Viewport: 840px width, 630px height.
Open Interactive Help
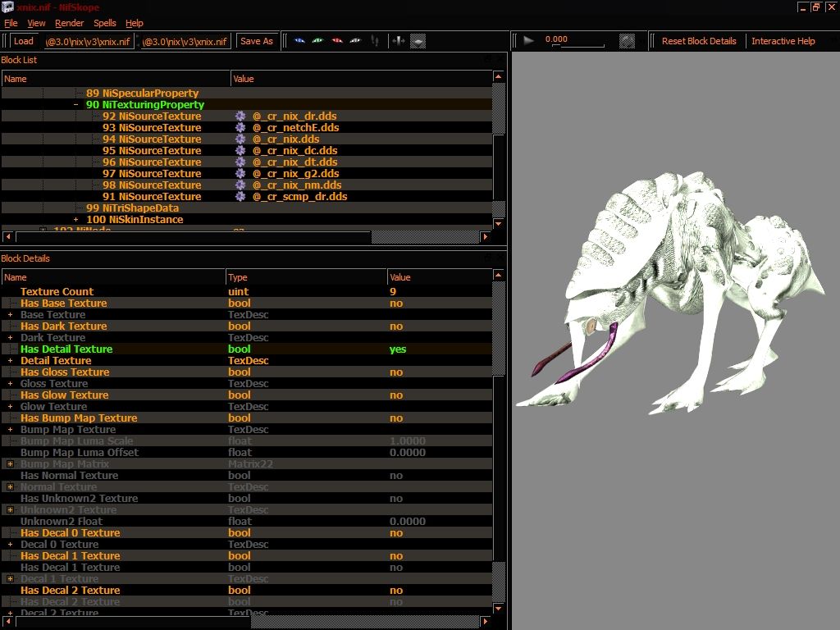pos(783,41)
